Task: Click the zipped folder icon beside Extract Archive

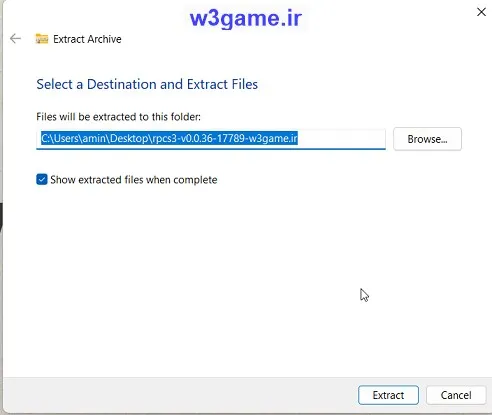Action: (42, 39)
